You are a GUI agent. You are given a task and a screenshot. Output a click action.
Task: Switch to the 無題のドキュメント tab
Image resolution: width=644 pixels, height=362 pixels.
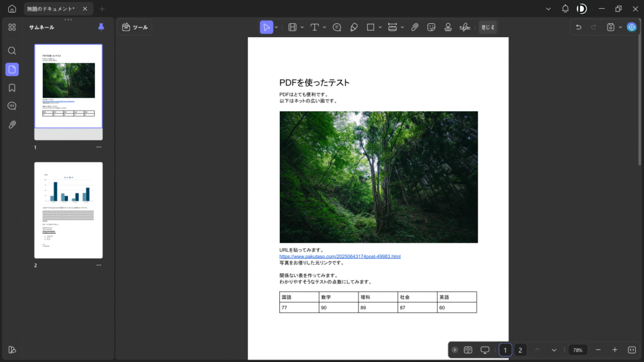coord(52,9)
